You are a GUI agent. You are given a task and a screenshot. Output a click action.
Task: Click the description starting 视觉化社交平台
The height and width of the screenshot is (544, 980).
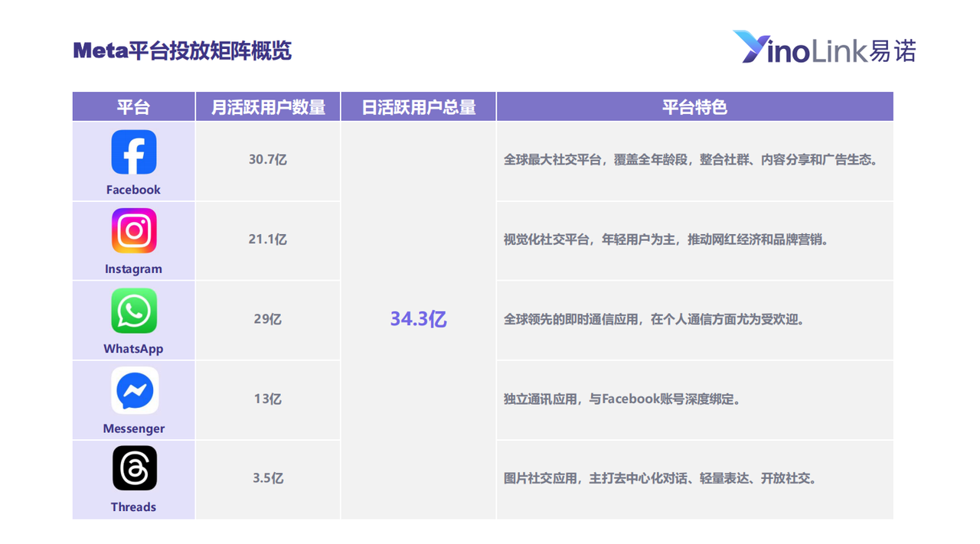tap(666, 240)
